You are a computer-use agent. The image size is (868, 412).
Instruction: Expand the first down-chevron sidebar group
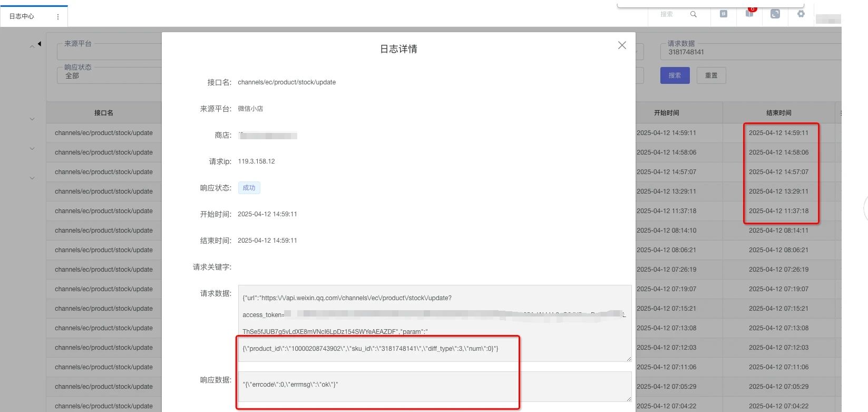(x=32, y=119)
